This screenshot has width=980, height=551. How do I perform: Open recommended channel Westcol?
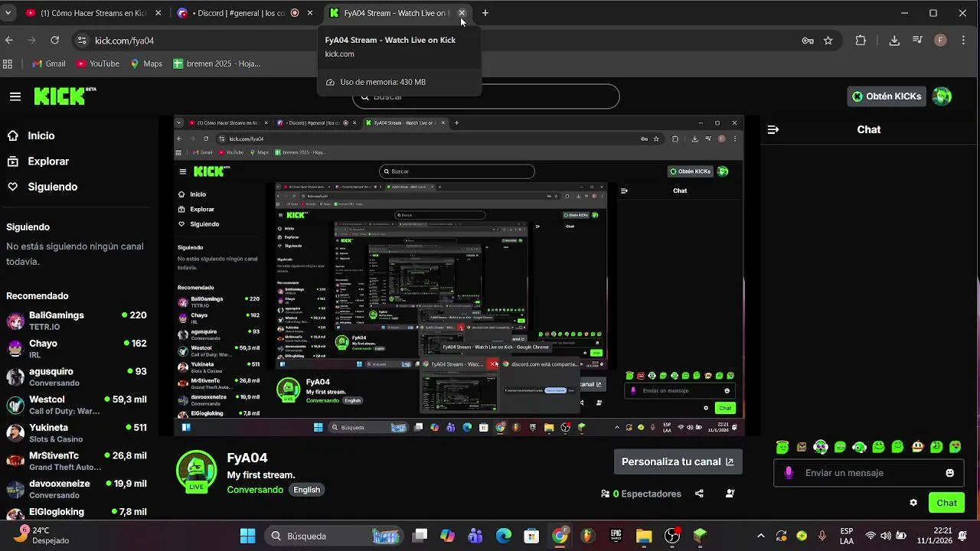click(77, 405)
